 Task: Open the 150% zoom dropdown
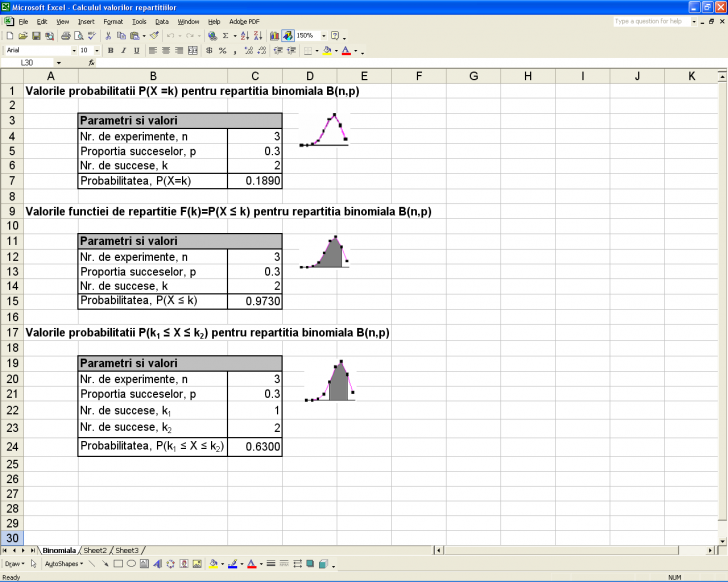point(324,36)
